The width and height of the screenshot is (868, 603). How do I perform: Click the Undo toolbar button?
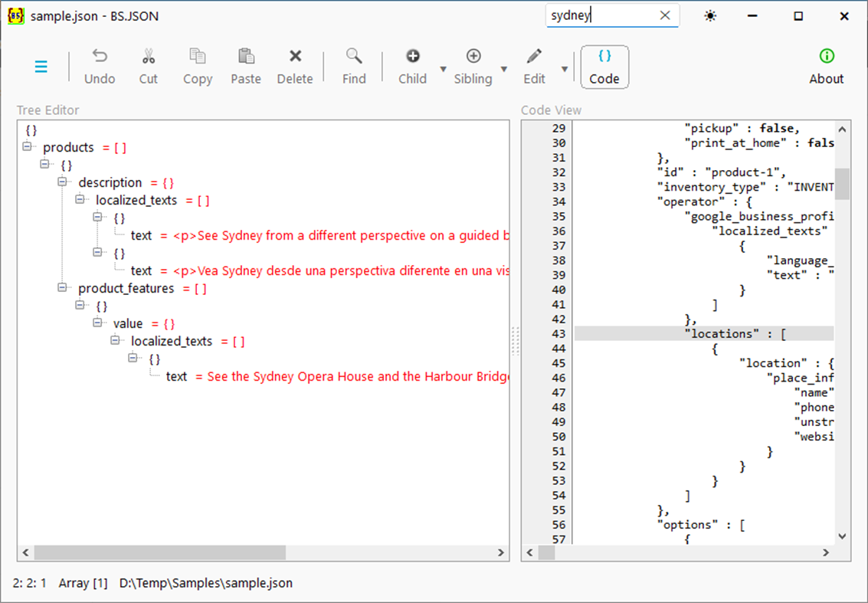tap(100, 67)
